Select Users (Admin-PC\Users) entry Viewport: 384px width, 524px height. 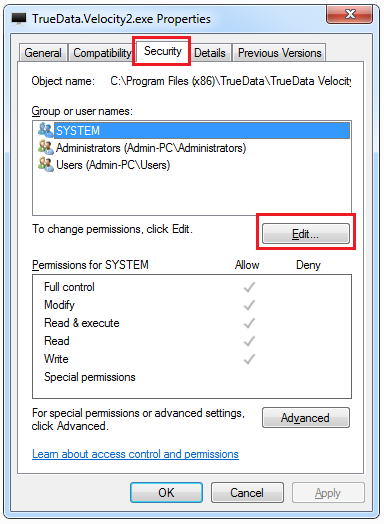click(113, 165)
